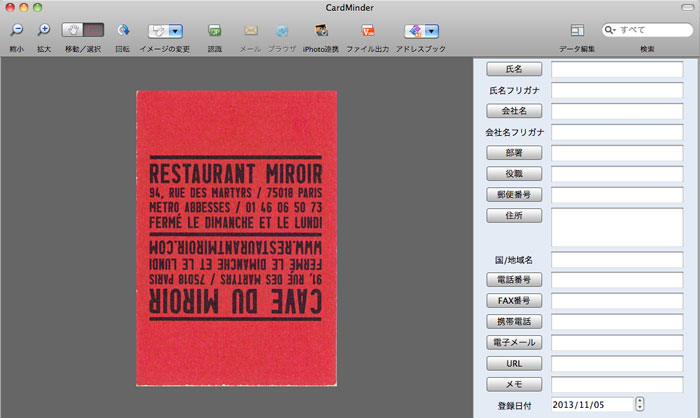Click the red business card image
The height and width of the screenshot is (418, 700).
(x=237, y=238)
